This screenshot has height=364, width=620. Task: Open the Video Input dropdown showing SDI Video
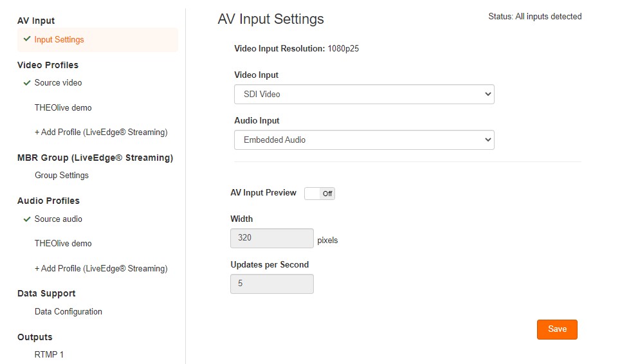[x=364, y=94]
